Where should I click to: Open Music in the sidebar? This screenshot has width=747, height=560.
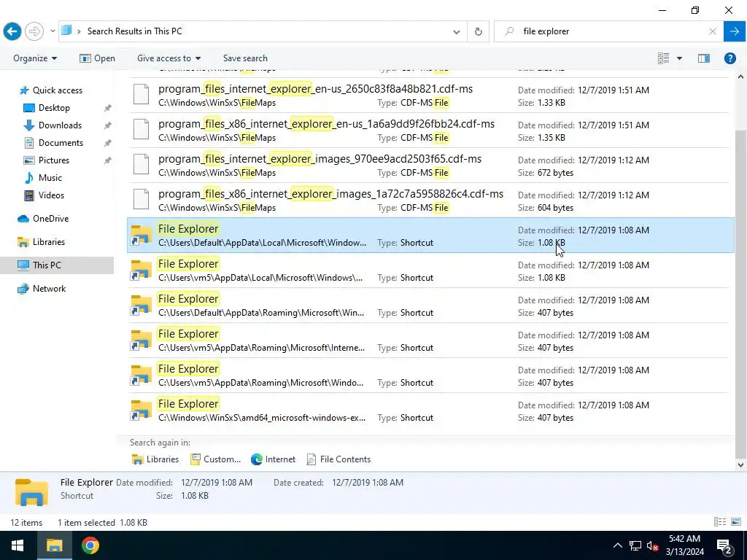tap(50, 178)
